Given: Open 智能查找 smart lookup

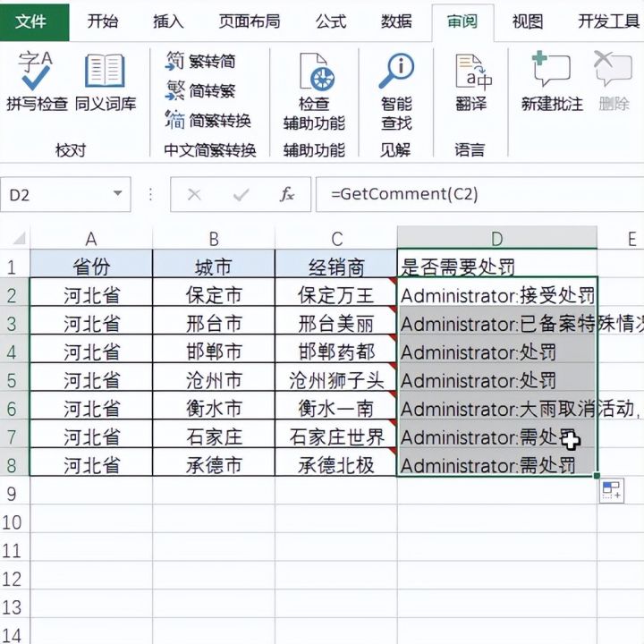Looking at the screenshot, I should coord(397,90).
